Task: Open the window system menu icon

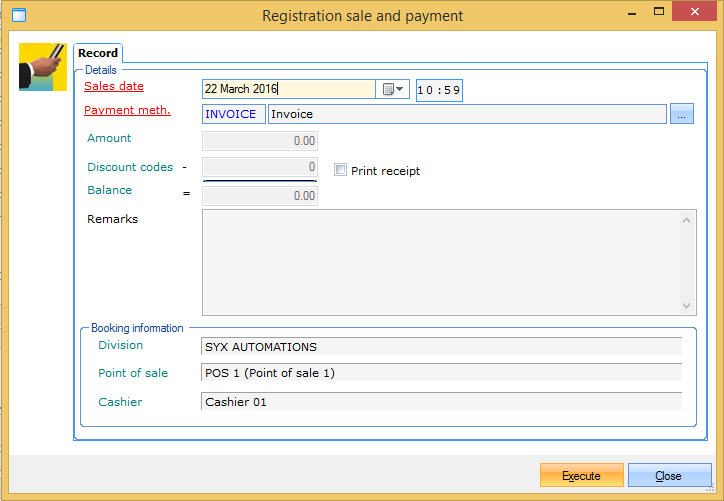Action: [x=19, y=15]
